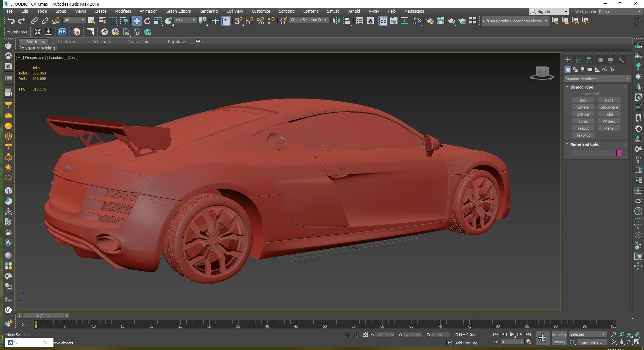The image size is (644, 350).
Task: Click the GeoSphere button
Action: coord(609,107)
